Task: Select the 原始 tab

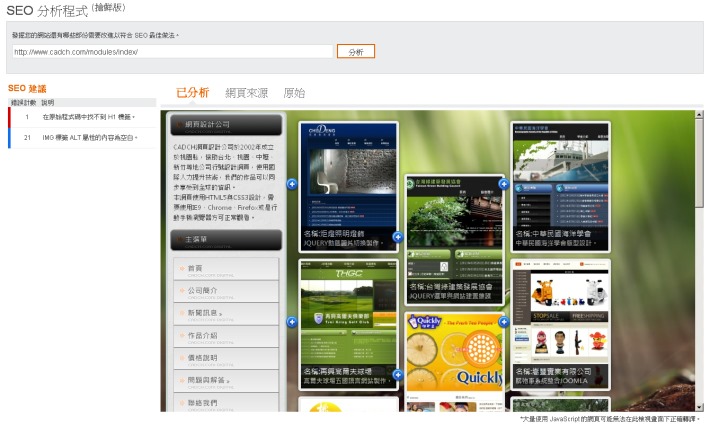Action: tap(294, 93)
